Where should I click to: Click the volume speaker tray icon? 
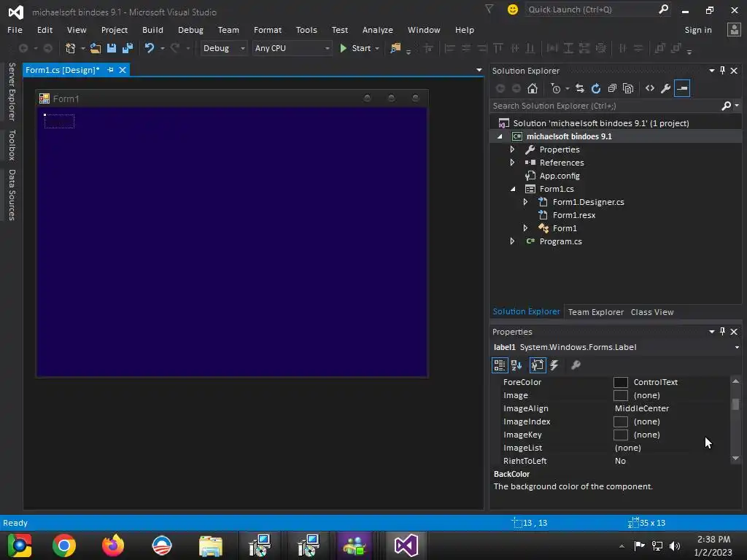click(675, 545)
